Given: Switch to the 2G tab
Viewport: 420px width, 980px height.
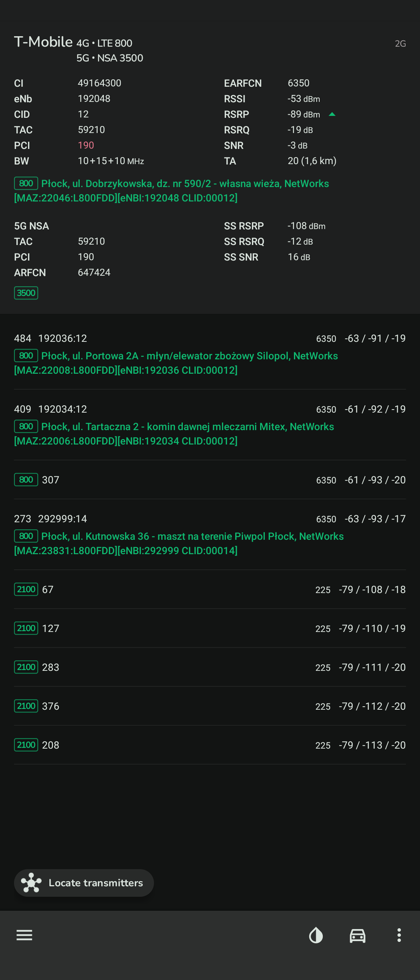Looking at the screenshot, I should pos(400,44).
